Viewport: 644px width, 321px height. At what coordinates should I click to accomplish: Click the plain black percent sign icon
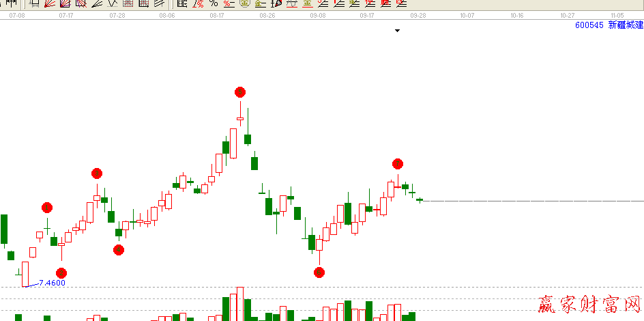(213, 3)
